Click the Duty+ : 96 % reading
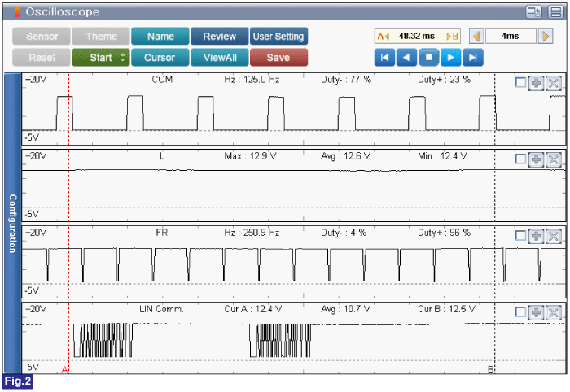The width and height of the screenshot is (570, 392). coord(444,233)
